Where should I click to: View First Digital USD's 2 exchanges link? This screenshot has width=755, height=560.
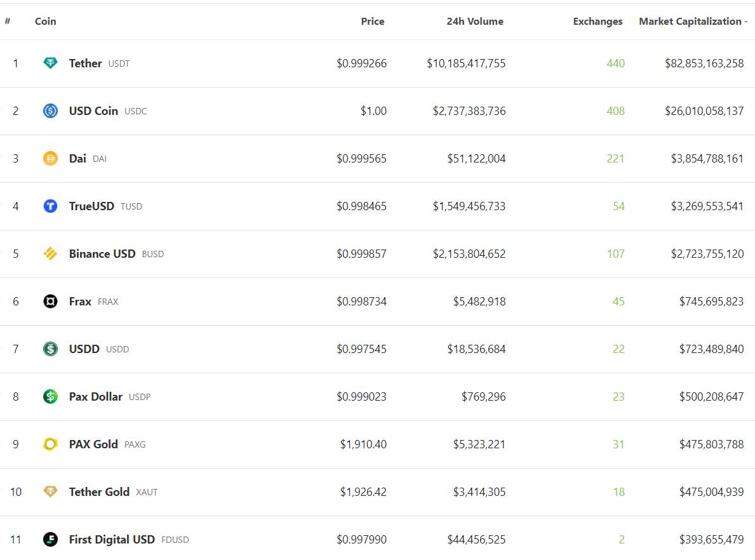[622, 539]
